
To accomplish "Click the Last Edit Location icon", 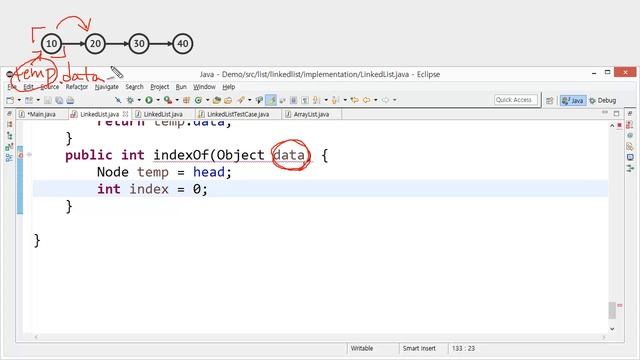I will 355,100.
